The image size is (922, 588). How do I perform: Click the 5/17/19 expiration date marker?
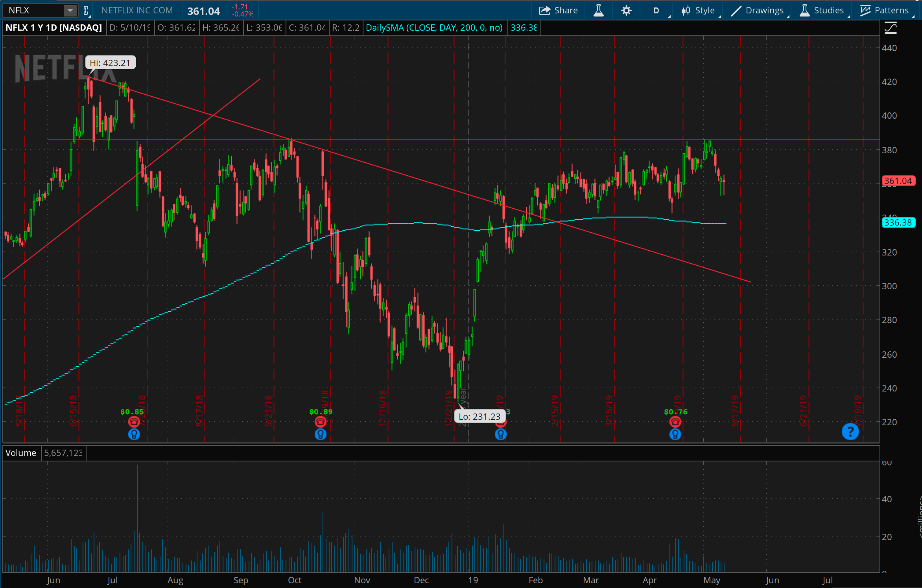coord(735,411)
